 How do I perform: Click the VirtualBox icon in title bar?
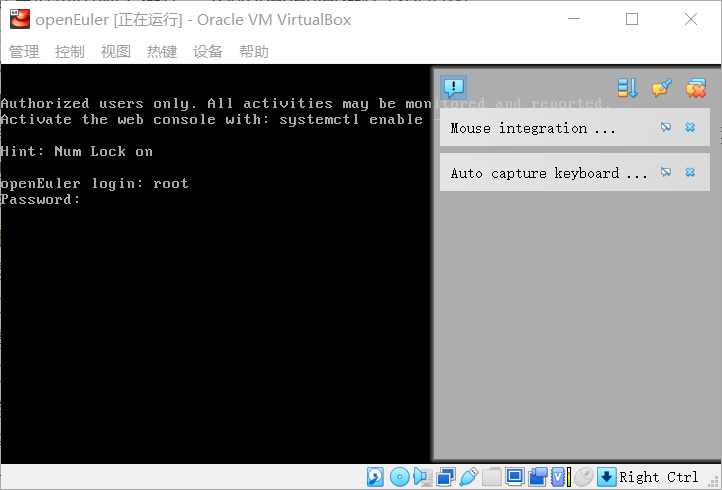20,19
